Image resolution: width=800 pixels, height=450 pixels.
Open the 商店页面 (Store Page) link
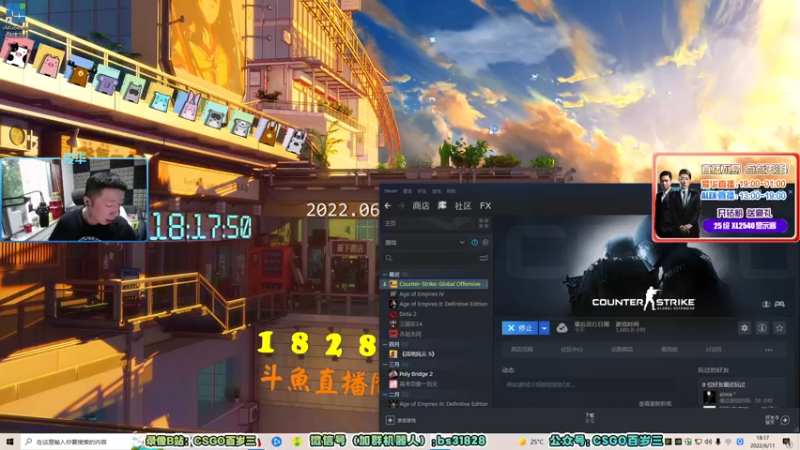pyautogui.click(x=522, y=349)
